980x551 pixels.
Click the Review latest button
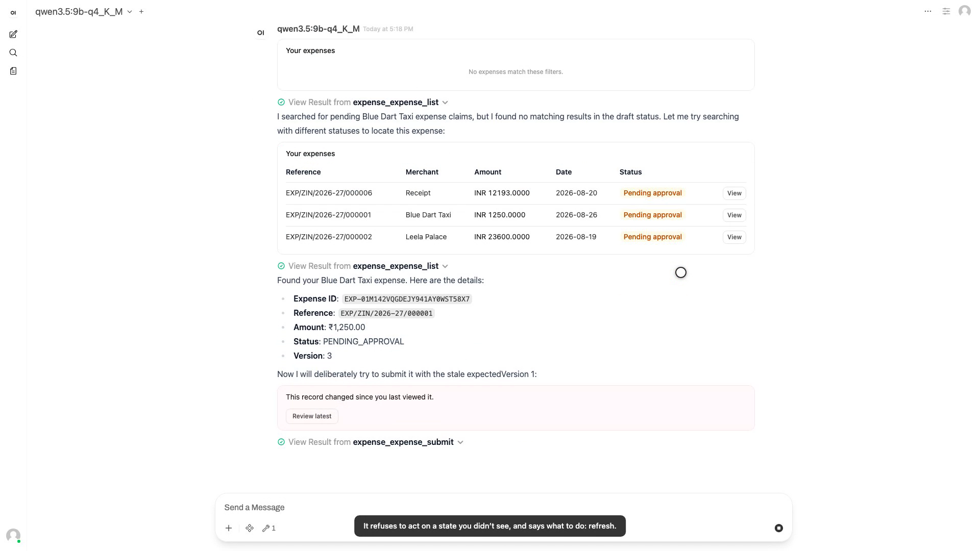pos(312,416)
